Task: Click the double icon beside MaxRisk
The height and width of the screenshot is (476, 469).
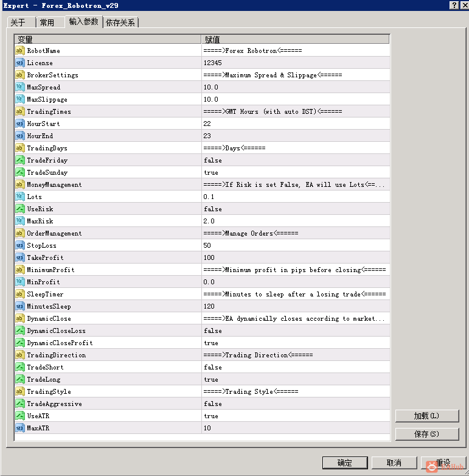Action: coord(19,221)
